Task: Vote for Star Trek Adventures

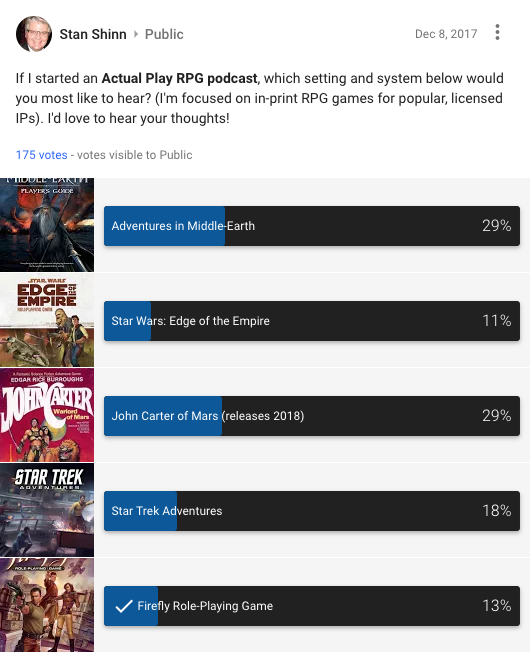Action: tap(312, 511)
